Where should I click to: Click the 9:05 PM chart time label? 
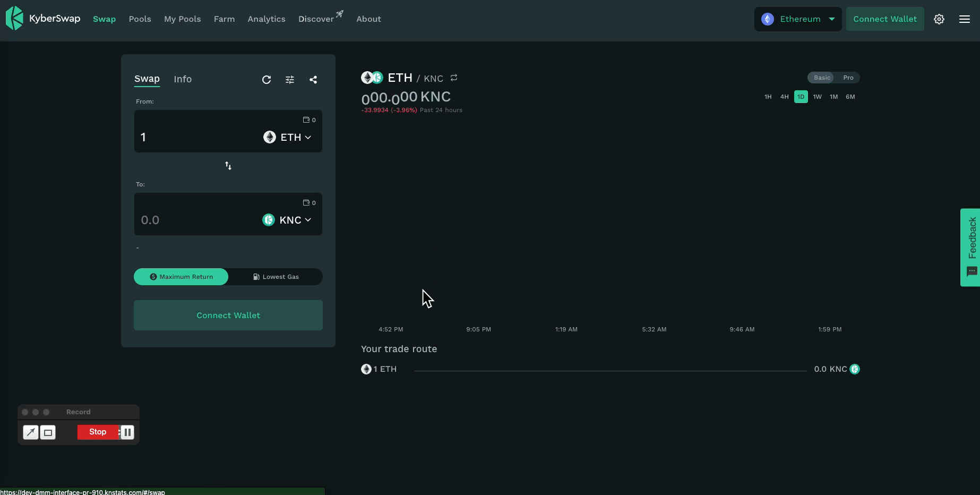(479, 329)
